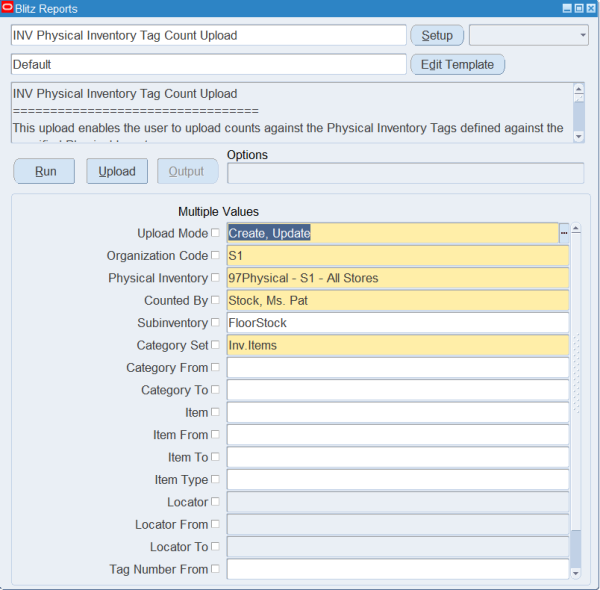Minimize the Blitz Reports window
The height and width of the screenshot is (590, 600).
[567, 8]
